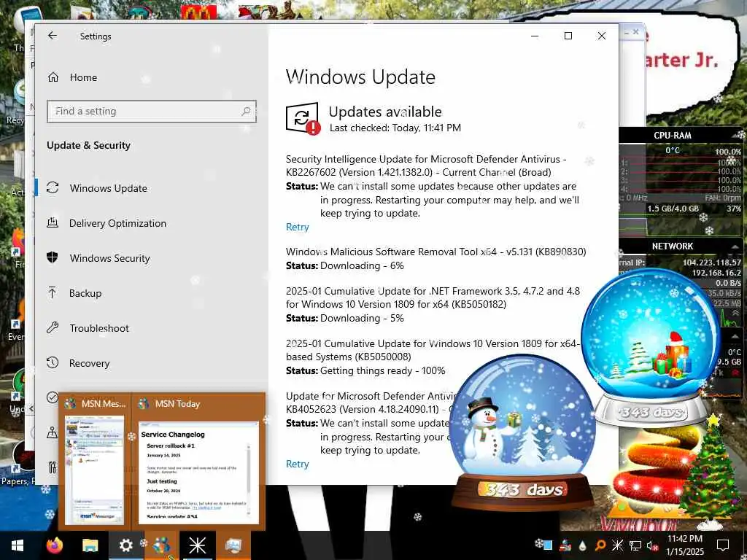Launch Firefox from the taskbar
Image resolution: width=747 pixels, height=560 pixels.
(x=54, y=545)
